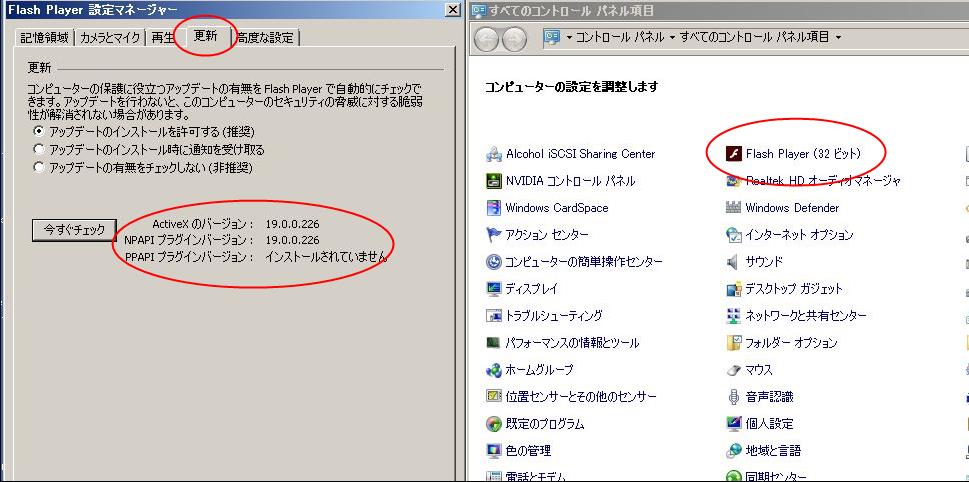Expand the arrow between コントロール パネル and すべてのコントロール パネル項目
The width and height of the screenshot is (969, 482).
[x=672, y=38]
